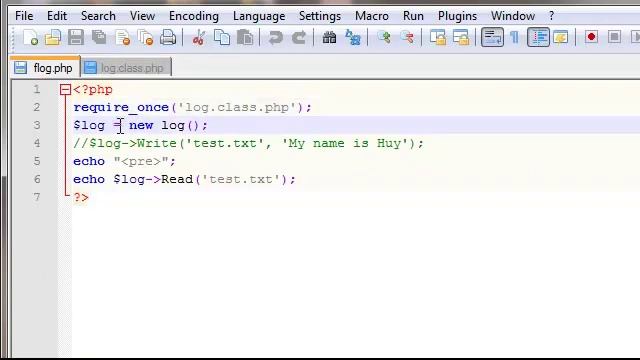
Task: Open Find with the binoculars icon
Action: [x=329, y=38]
